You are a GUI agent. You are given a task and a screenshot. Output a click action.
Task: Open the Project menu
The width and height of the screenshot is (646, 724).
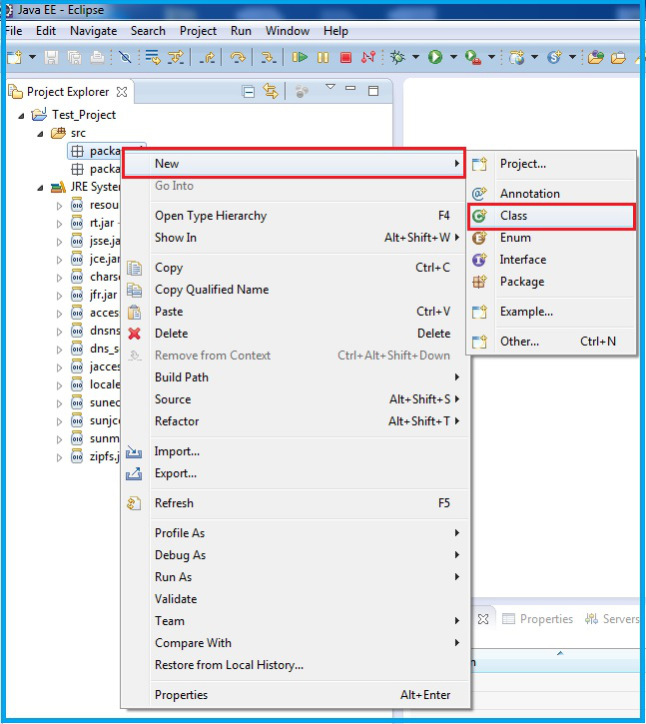click(x=198, y=31)
